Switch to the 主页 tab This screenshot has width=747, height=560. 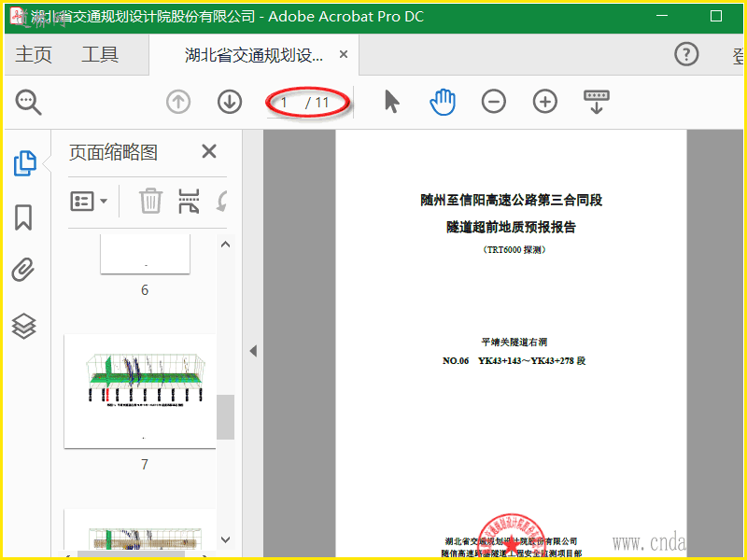point(34,54)
